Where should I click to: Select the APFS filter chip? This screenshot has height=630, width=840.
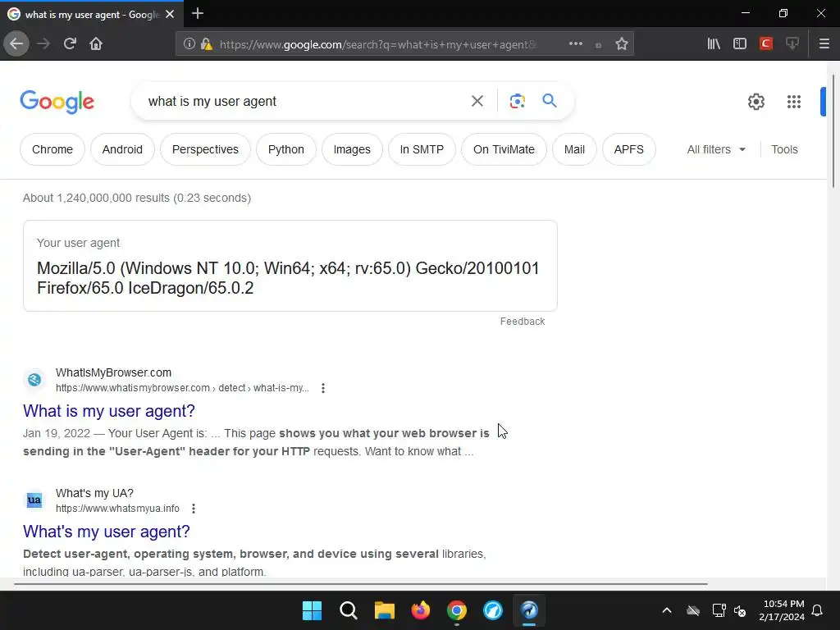(x=629, y=149)
